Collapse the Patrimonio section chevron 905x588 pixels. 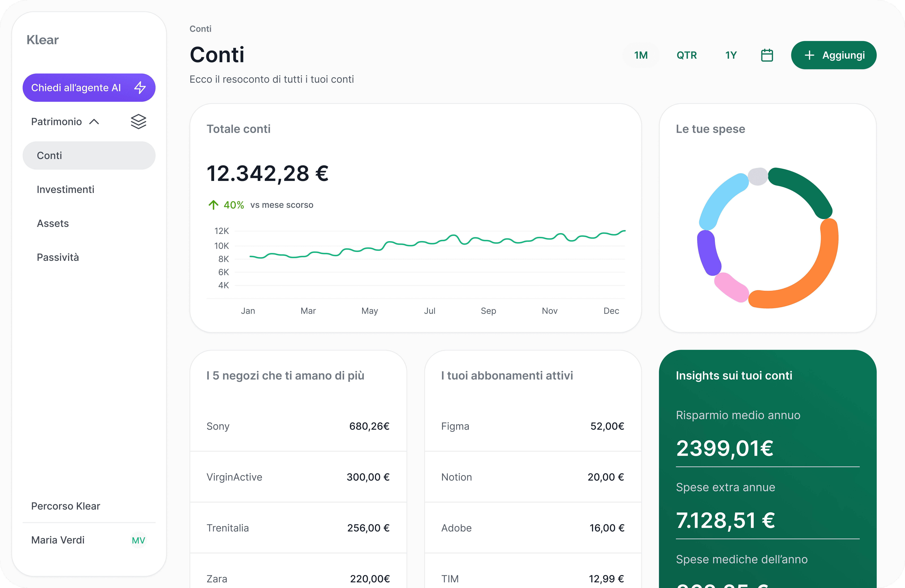[x=94, y=122]
